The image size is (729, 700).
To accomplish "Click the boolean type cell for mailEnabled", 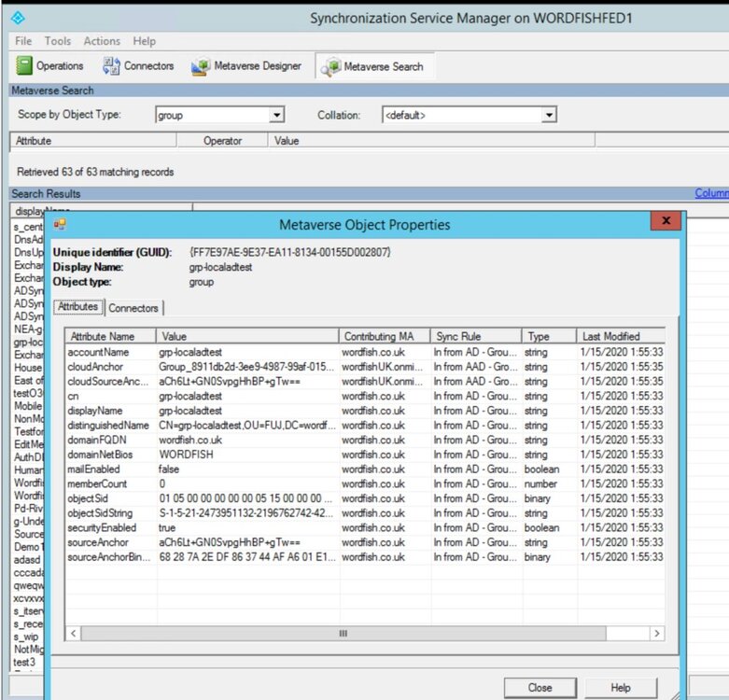I will pos(541,469).
